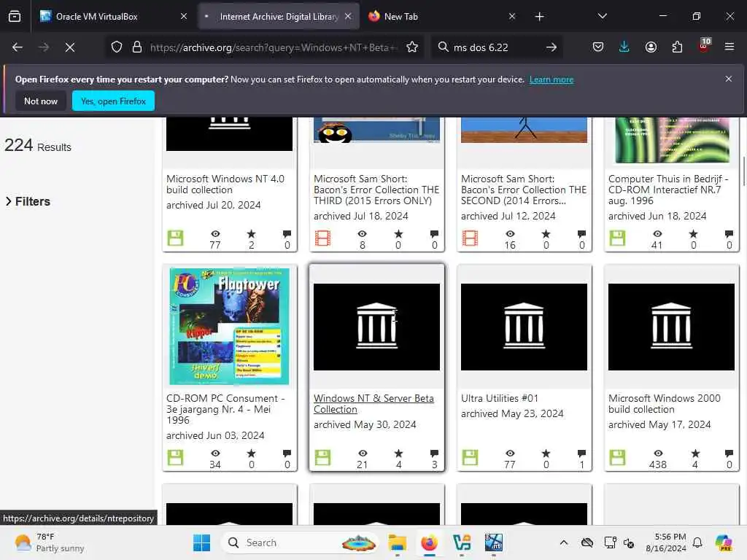Switch to the Oracle VM VirtualBox tab
Viewport: 747px width, 560px height.
click(x=112, y=17)
